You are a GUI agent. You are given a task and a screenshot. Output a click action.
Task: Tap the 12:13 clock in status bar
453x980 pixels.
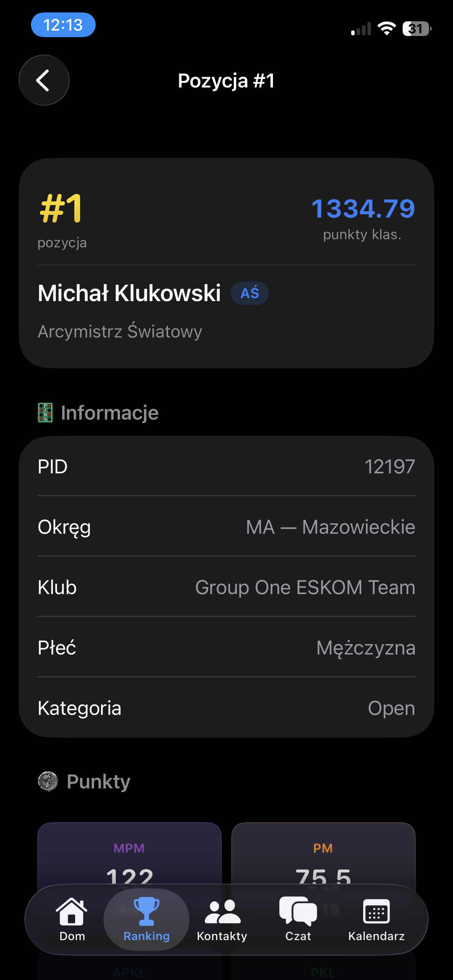pos(63,25)
